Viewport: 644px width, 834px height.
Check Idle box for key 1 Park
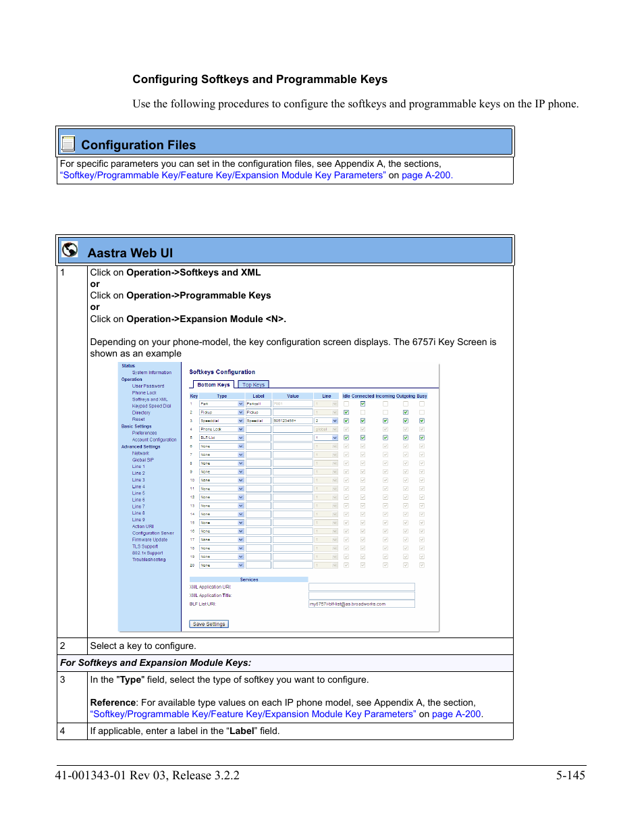click(346, 404)
